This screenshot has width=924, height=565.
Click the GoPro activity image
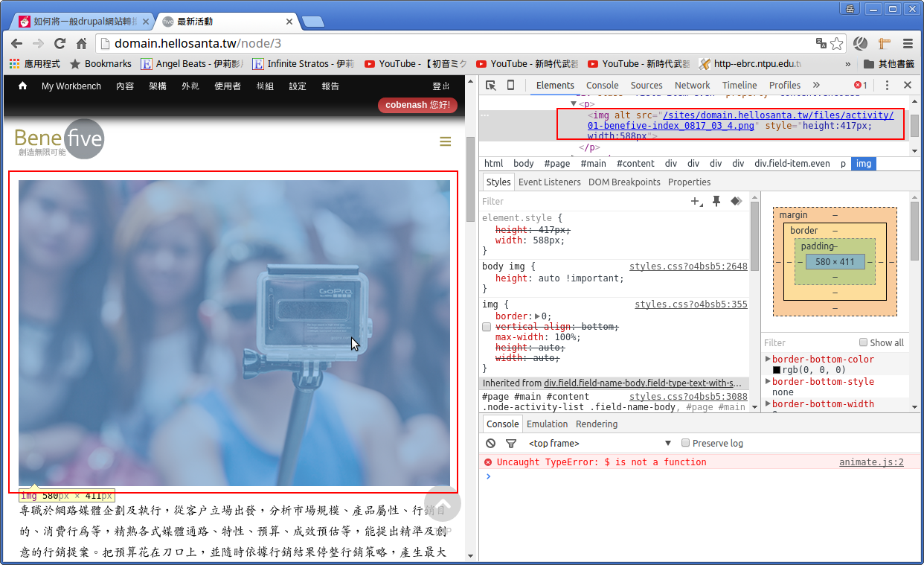[234, 333]
